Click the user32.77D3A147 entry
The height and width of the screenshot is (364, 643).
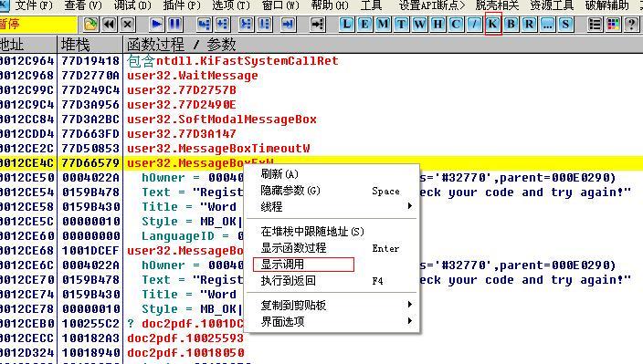(x=181, y=133)
